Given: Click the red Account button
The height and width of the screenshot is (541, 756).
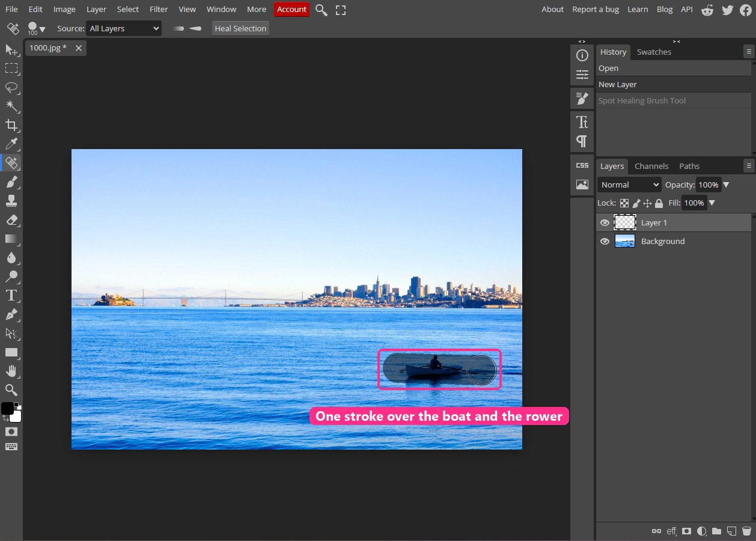Looking at the screenshot, I should pyautogui.click(x=291, y=10).
